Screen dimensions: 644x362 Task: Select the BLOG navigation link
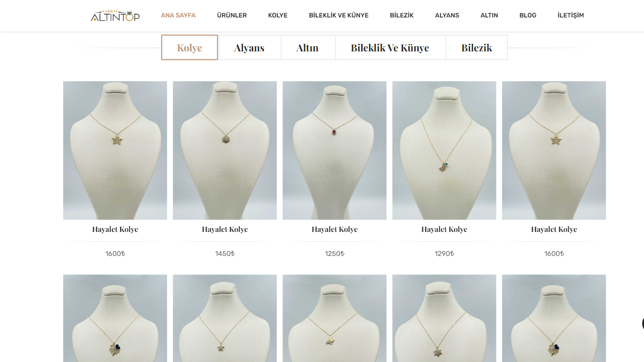coord(528,15)
